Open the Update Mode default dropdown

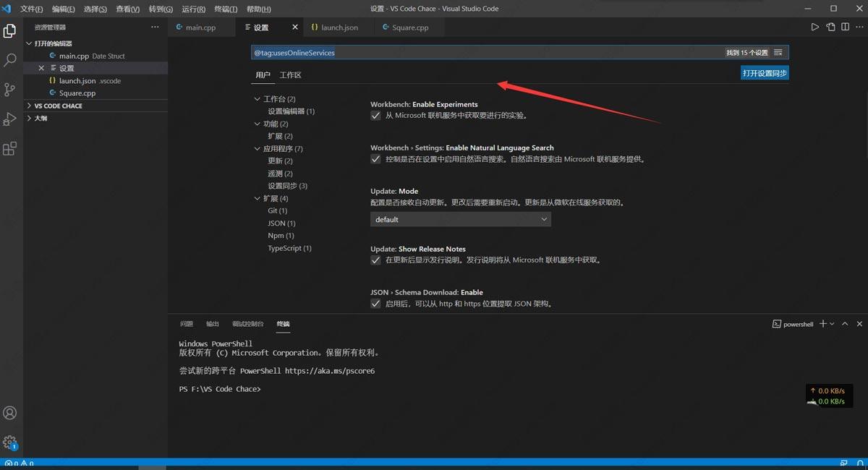461,219
